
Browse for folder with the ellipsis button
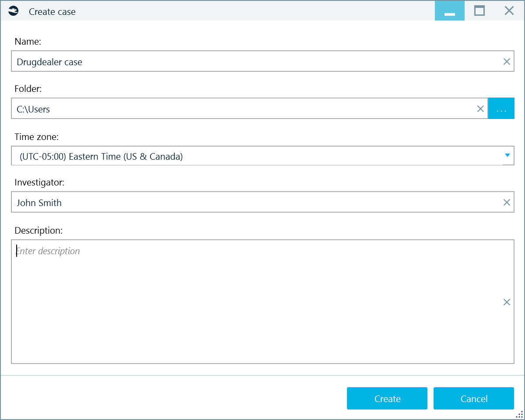tap(501, 108)
